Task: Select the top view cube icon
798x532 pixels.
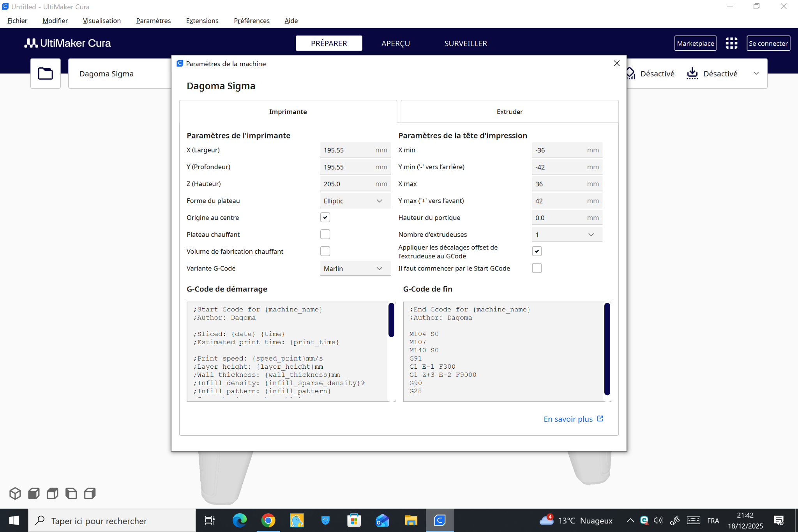Action: 53,493
